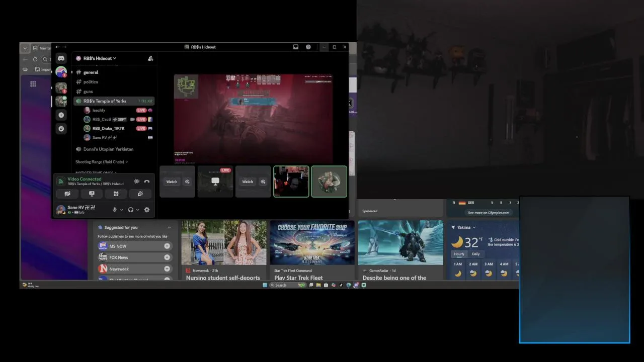Open Discord direct messages home icon
This screenshot has width=644, height=362.
click(x=61, y=58)
